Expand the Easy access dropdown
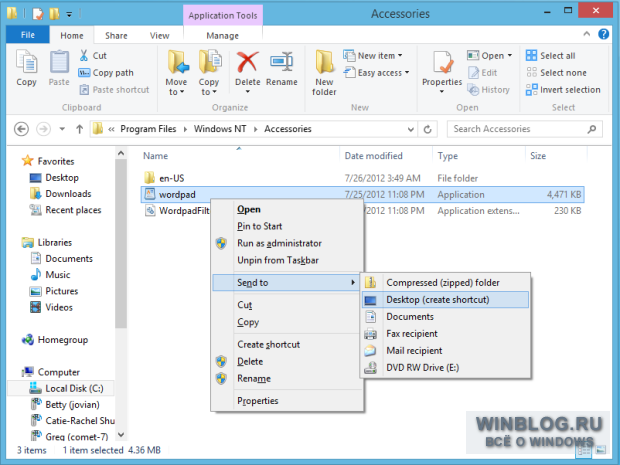Screen dimensions: 620x465 (376, 73)
